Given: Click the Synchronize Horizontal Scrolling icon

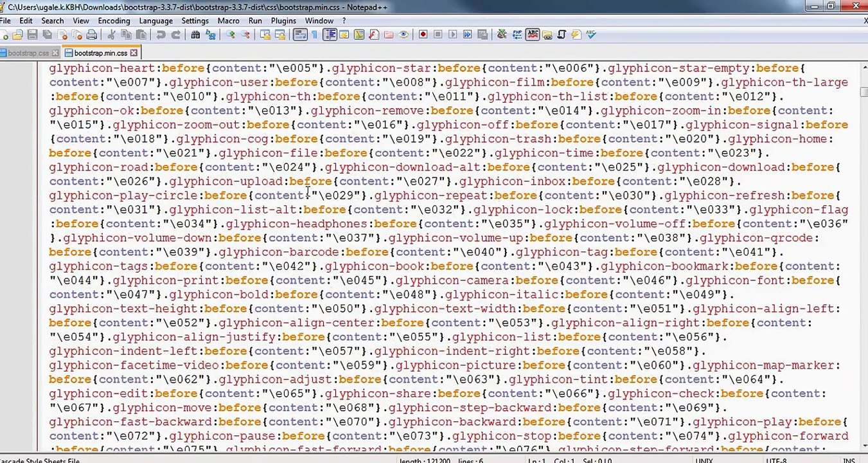Looking at the screenshot, I should click(x=279, y=35).
